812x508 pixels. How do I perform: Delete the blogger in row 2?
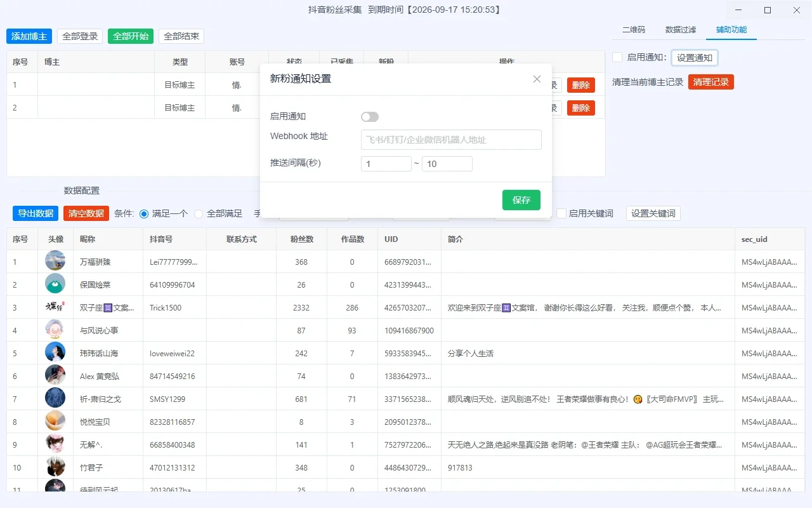[x=581, y=108]
